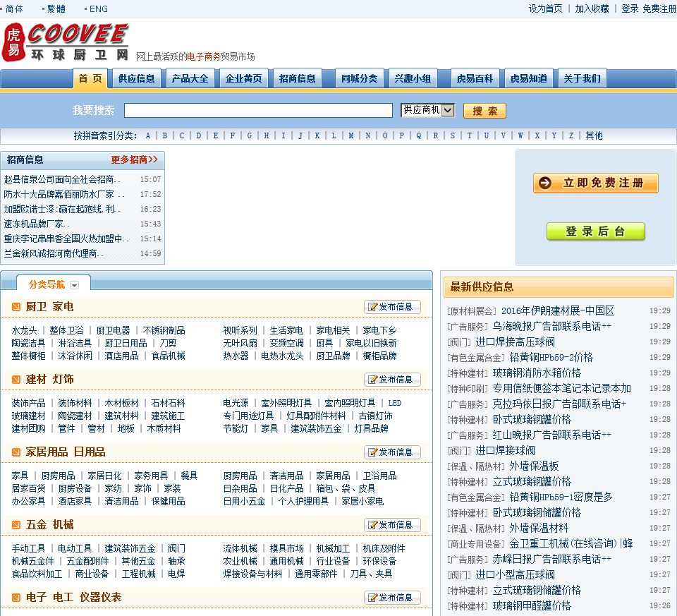The image size is (677, 616).
Task: Open the 个人护理用具 category link
Action: [x=303, y=501]
